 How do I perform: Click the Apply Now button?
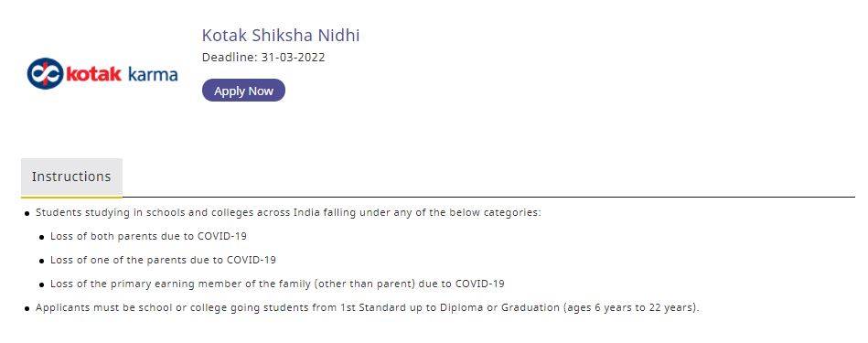pos(243,91)
